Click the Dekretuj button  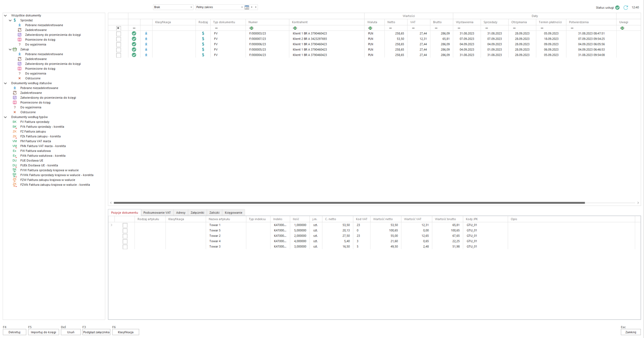14,332
